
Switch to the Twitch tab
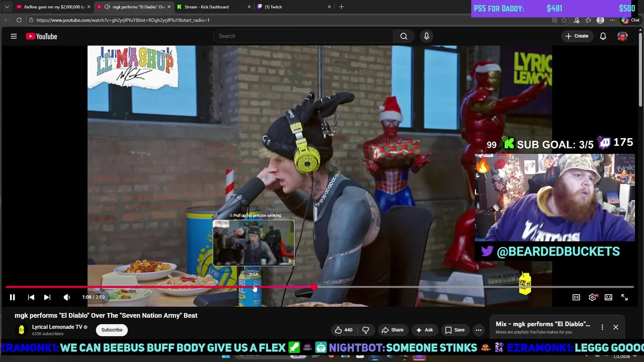(294, 7)
